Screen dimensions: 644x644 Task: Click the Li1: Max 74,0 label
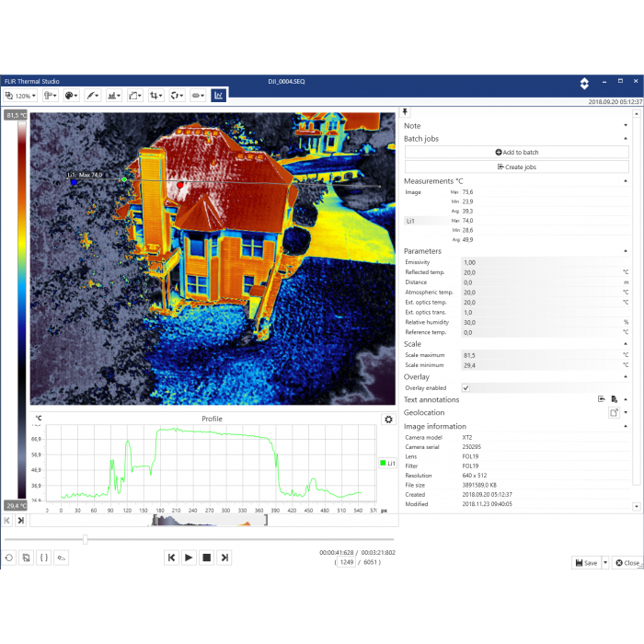[85, 175]
